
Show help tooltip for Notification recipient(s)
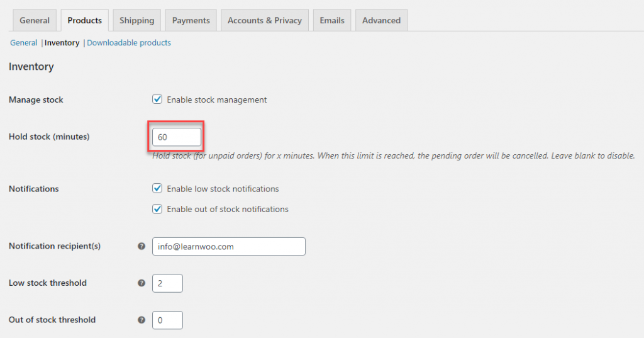142,246
